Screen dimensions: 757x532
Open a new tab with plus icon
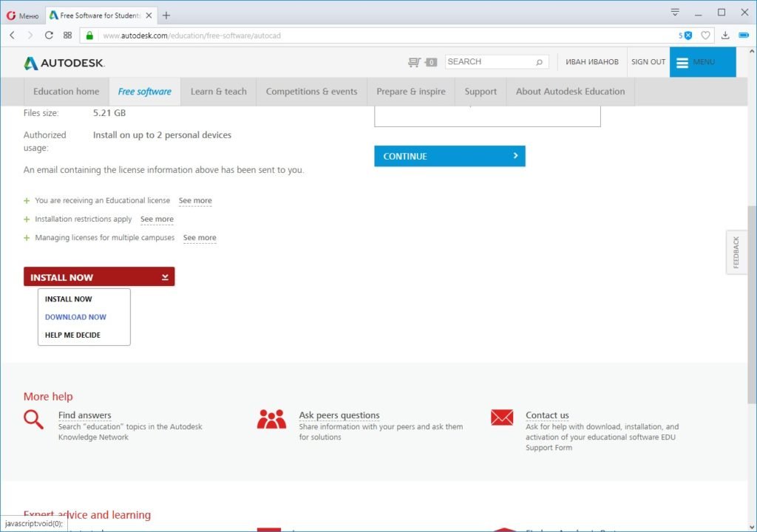pos(166,16)
